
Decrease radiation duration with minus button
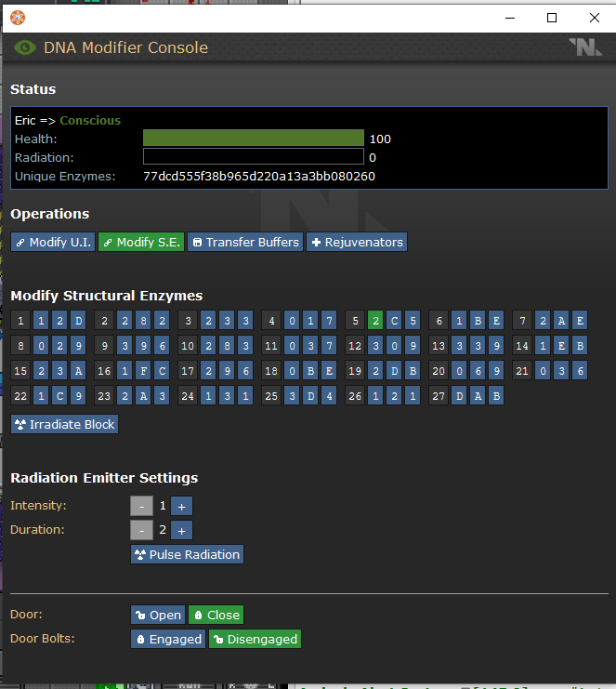click(x=140, y=530)
